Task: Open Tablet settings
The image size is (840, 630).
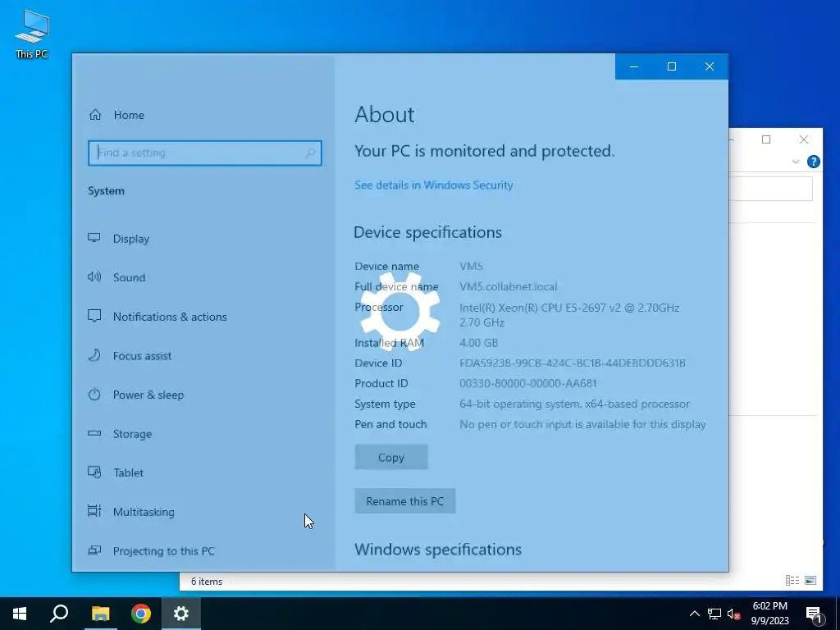Action: 116,472
